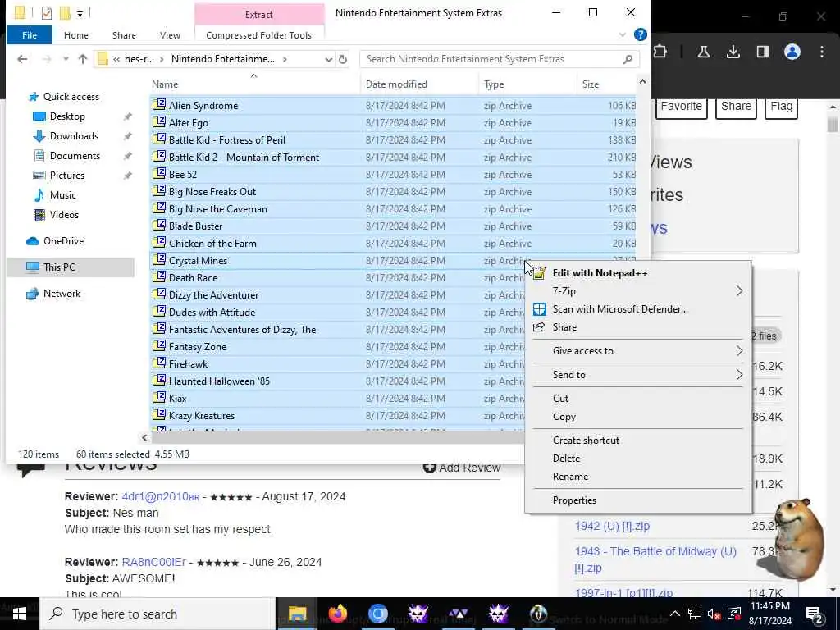Click Favorite button on the browser page
The image size is (840, 630).
[x=681, y=107]
